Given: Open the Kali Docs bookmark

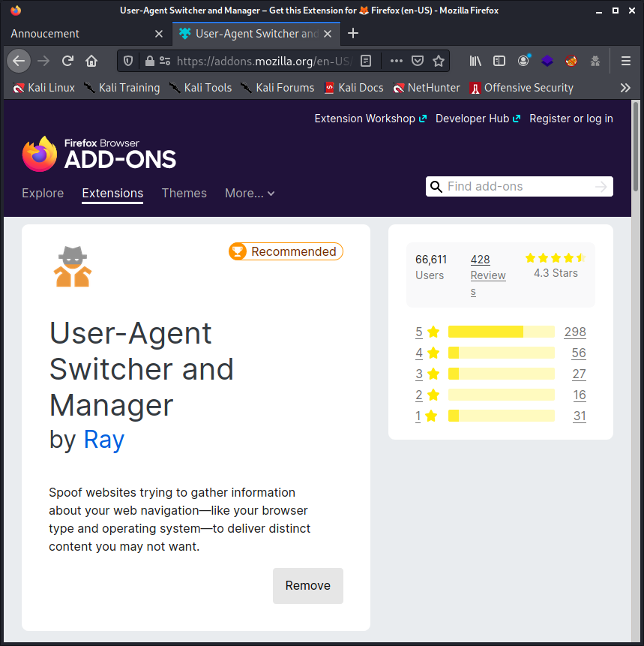Looking at the screenshot, I should click(354, 88).
